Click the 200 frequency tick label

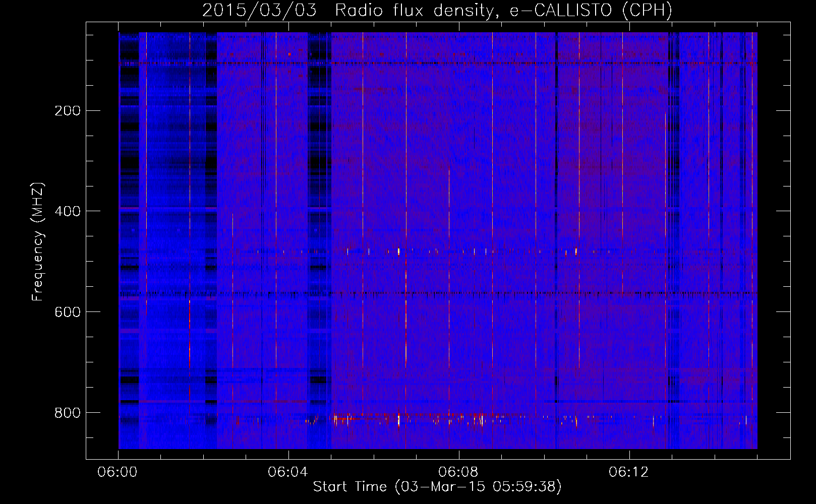(x=67, y=110)
